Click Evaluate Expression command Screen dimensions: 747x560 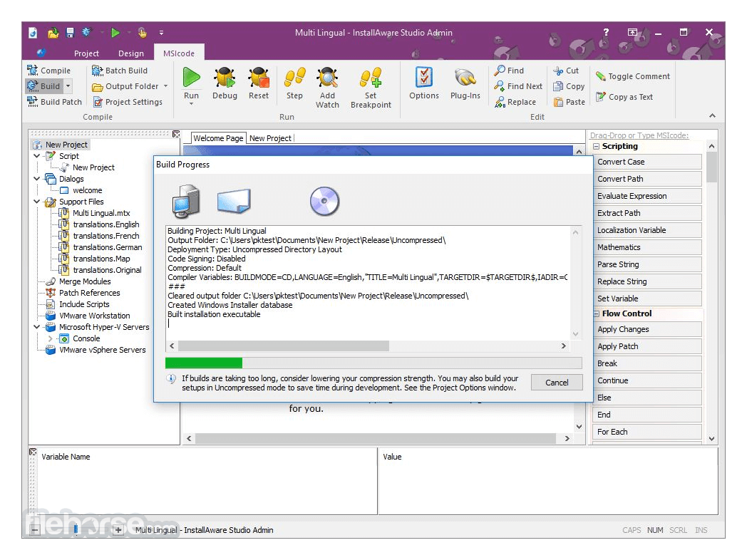[647, 196]
